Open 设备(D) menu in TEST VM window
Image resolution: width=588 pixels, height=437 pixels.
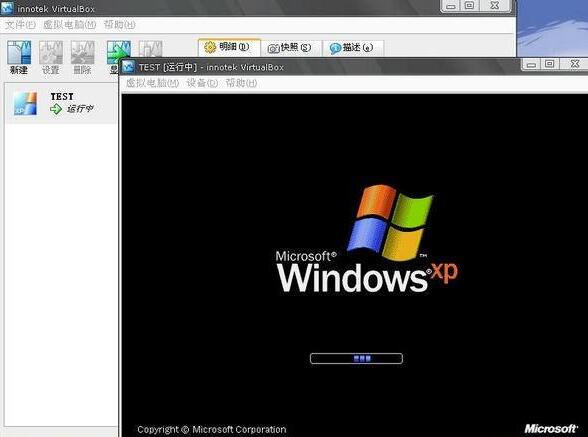tap(202, 83)
